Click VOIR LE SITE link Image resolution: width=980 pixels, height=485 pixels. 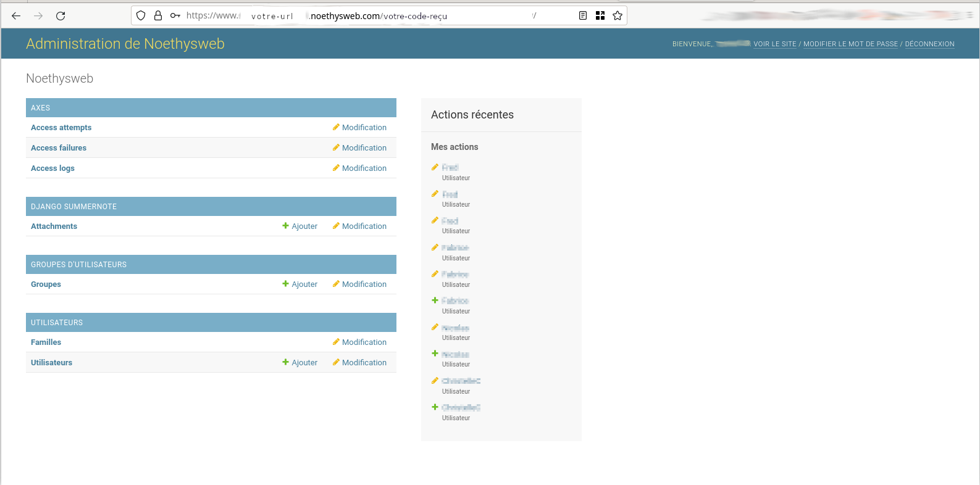point(774,44)
